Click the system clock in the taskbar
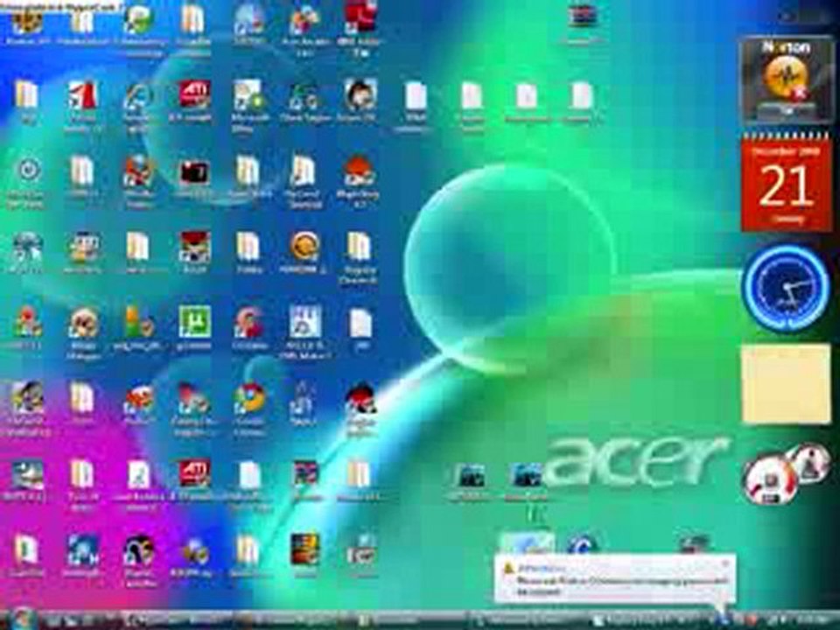 [x=813, y=620]
